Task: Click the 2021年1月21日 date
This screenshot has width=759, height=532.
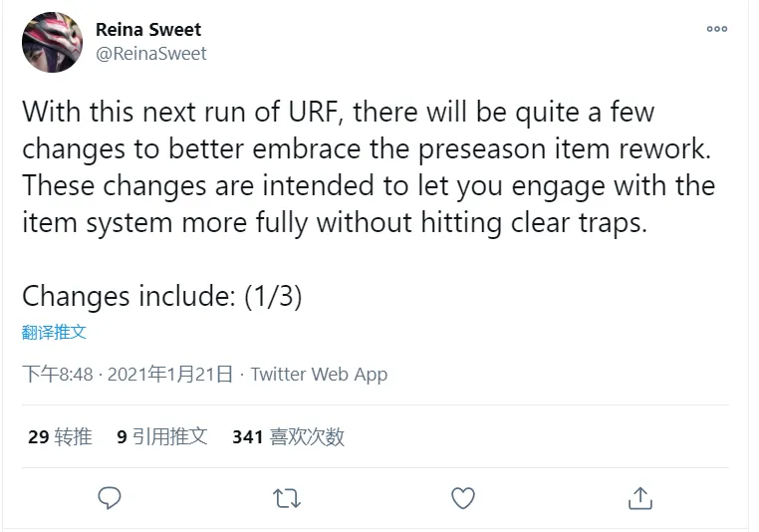Action: pyautogui.click(x=170, y=375)
